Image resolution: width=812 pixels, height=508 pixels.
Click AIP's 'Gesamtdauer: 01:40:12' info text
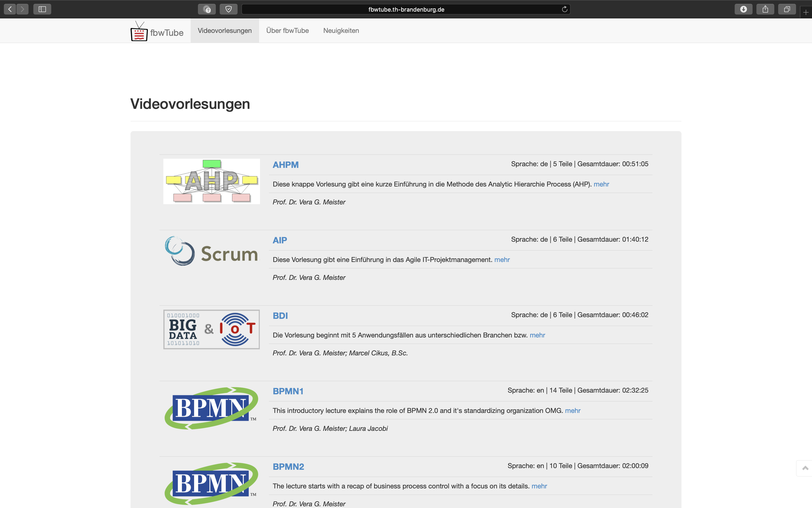613,239
